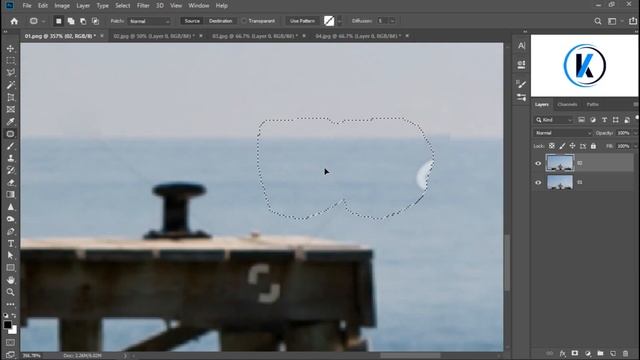Click the Source button
The height and width of the screenshot is (360, 640).
[192, 21]
